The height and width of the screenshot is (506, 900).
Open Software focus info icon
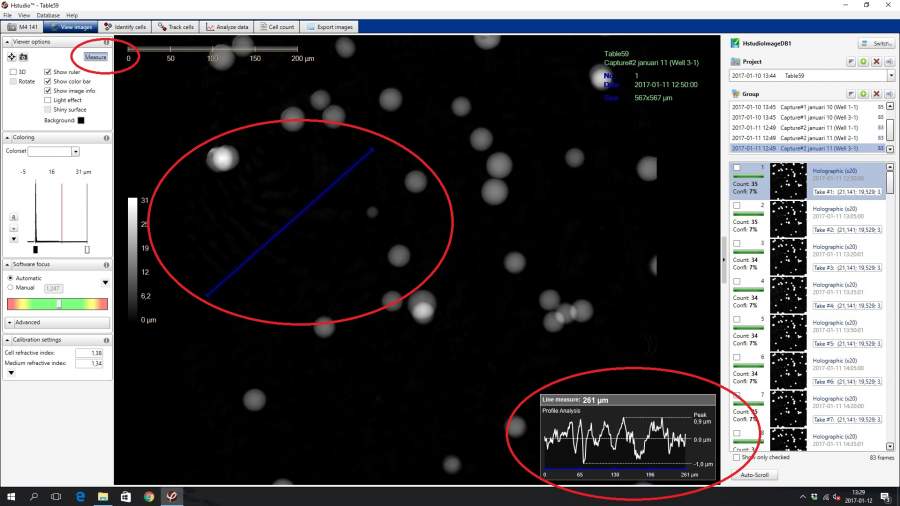point(106,264)
